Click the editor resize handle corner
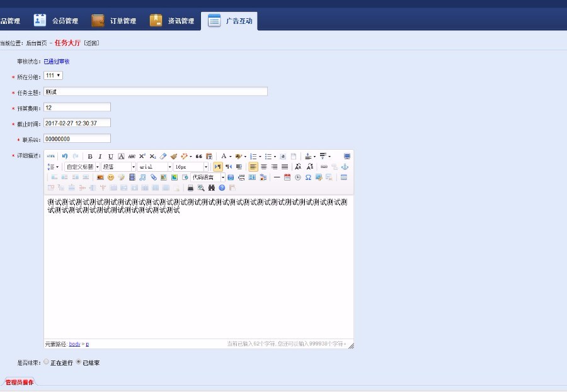 pyautogui.click(x=351, y=346)
